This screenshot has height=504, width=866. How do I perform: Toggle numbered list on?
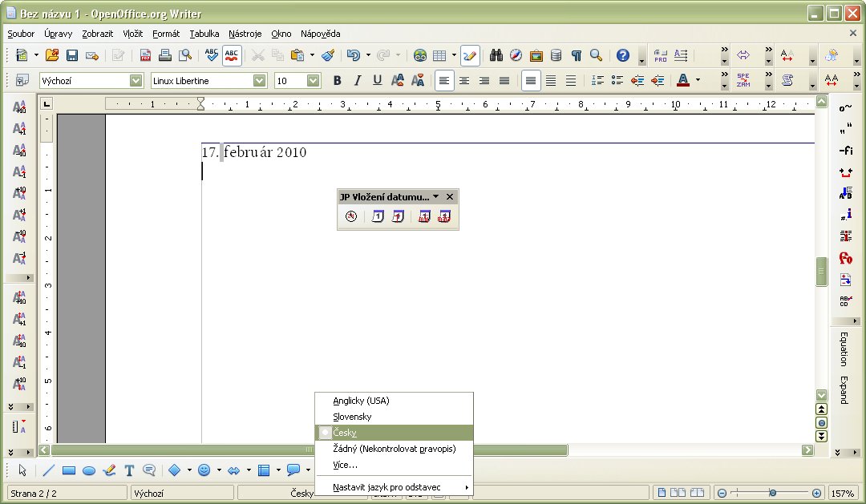click(x=597, y=81)
